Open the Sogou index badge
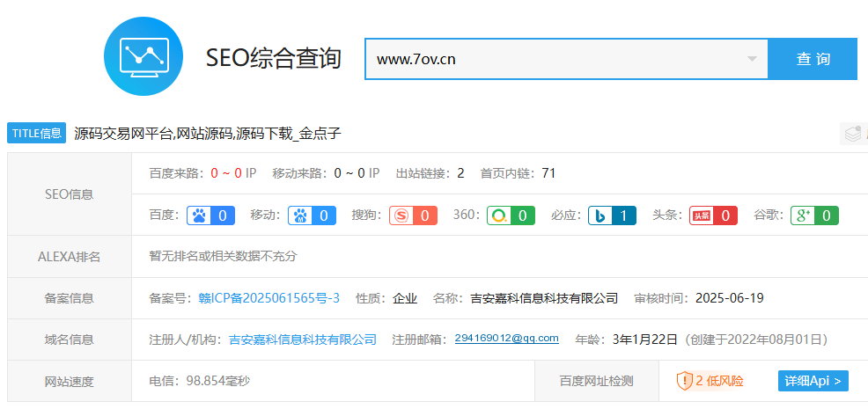The height and width of the screenshot is (409, 868). 413,215
